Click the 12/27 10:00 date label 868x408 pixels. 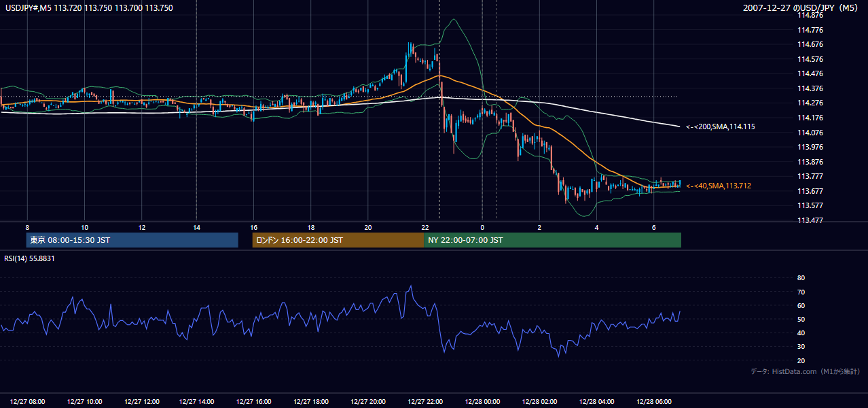[x=85, y=402]
